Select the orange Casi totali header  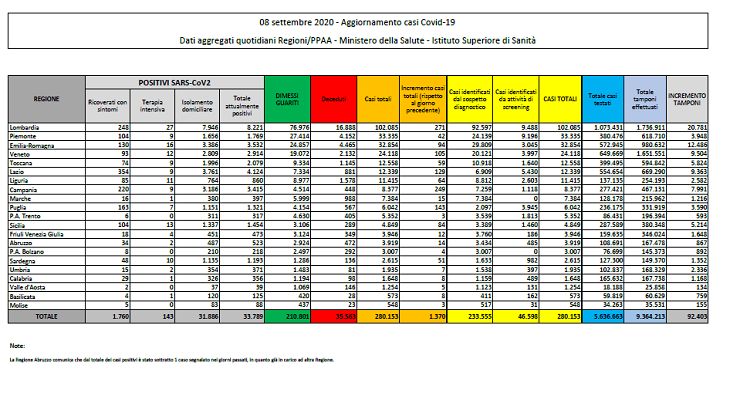tap(377, 99)
